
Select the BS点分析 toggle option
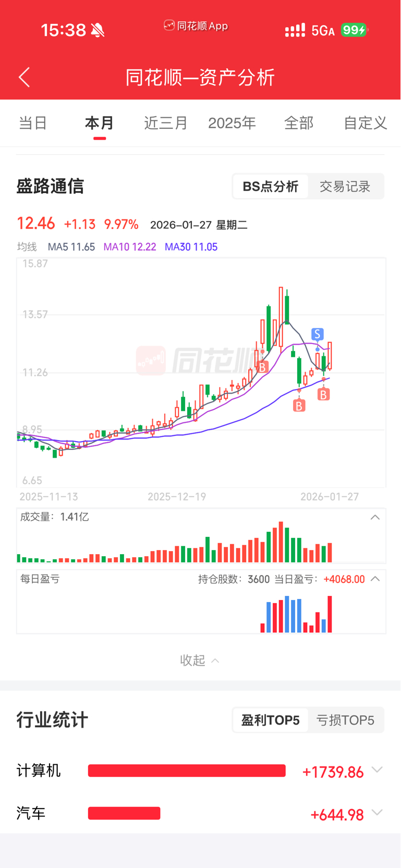click(271, 186)
